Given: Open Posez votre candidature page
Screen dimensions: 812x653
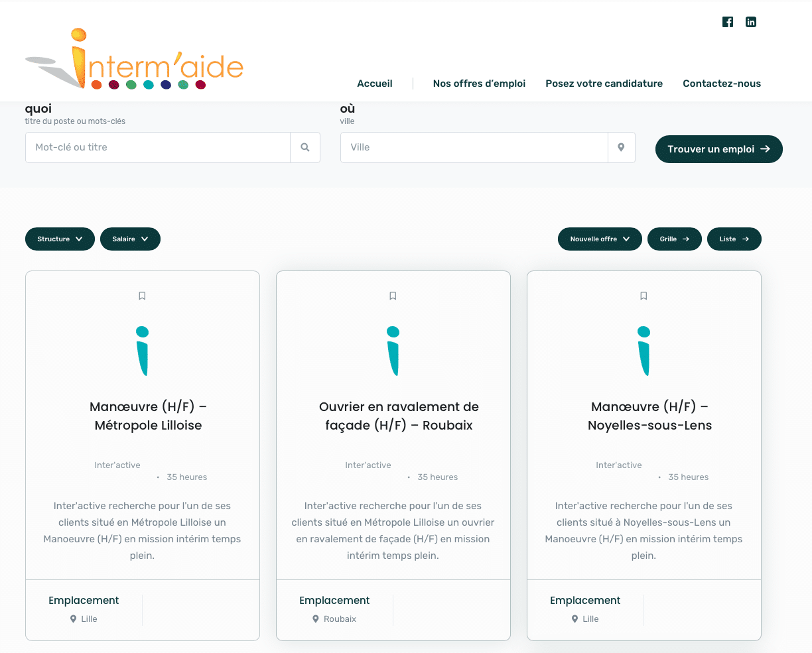Looking at the screenshot, I should 604,84.
